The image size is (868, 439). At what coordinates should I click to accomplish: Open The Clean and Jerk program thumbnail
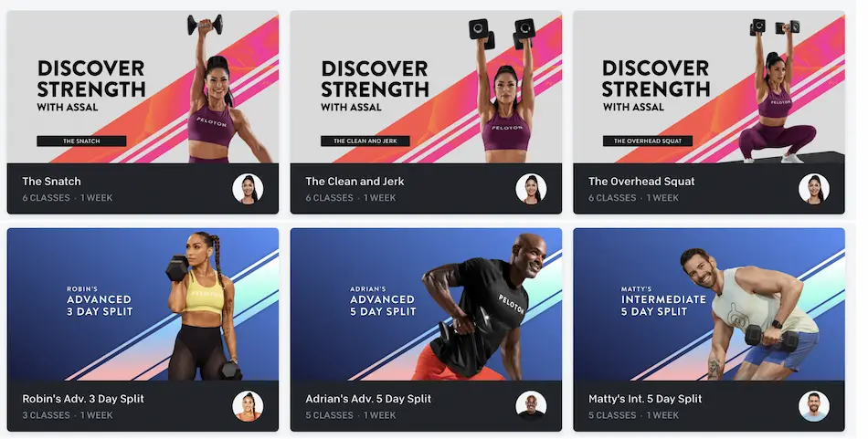click(x=426, y=87)
